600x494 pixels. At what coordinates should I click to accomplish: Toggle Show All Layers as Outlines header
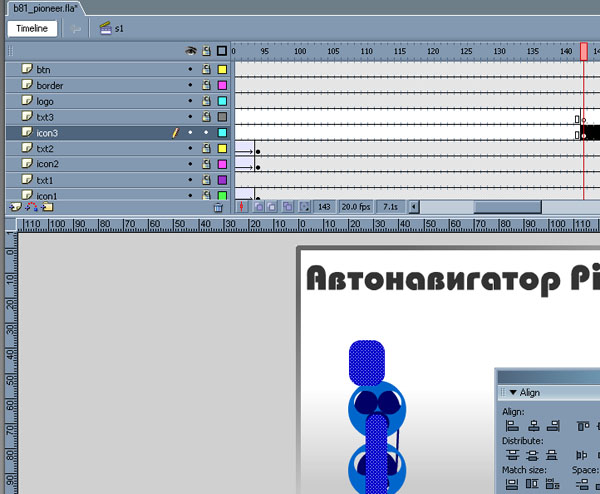point(222,51)
